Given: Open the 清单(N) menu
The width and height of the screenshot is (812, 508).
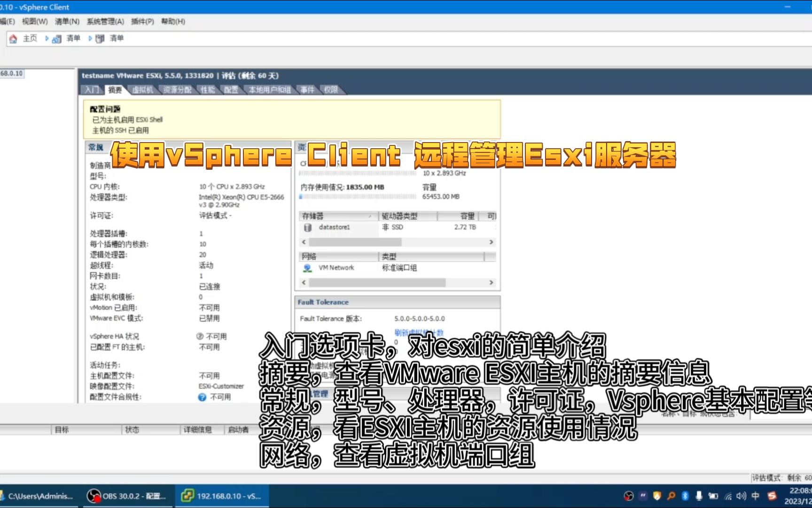Looking at the screenshot, I should tap(67, 22).
